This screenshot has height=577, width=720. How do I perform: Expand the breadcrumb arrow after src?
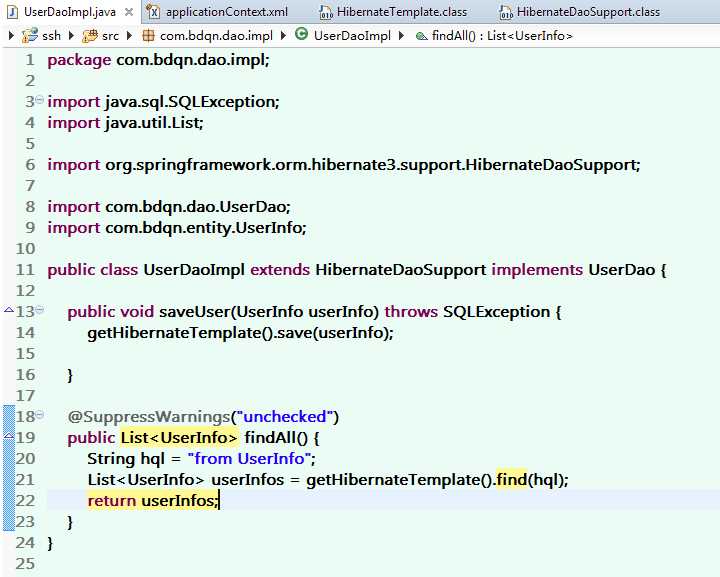point(129,35)
